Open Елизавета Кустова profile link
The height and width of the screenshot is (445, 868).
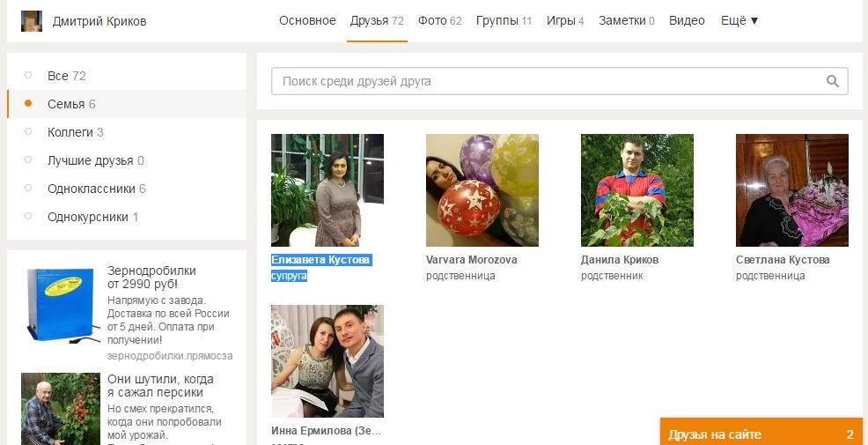click(x=321, y=260)
